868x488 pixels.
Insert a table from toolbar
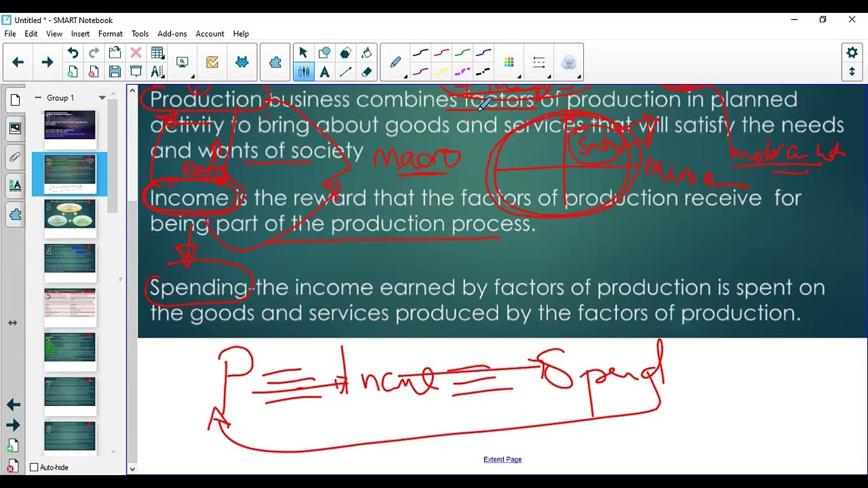click(157, 53)
